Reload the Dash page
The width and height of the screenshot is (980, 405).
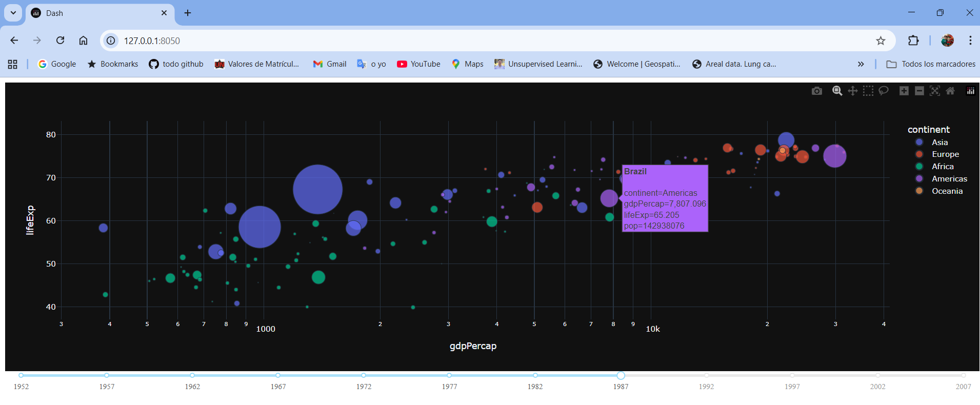coord(60,40)
